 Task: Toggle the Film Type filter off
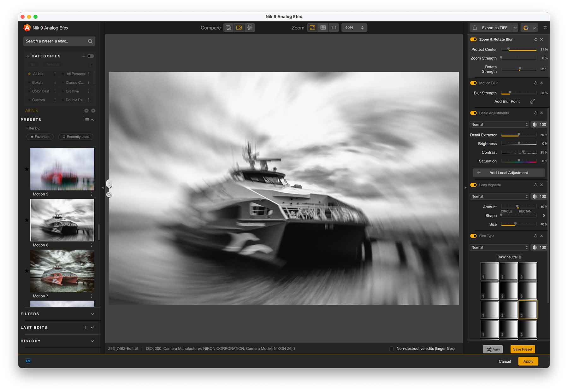click(473, 236)
